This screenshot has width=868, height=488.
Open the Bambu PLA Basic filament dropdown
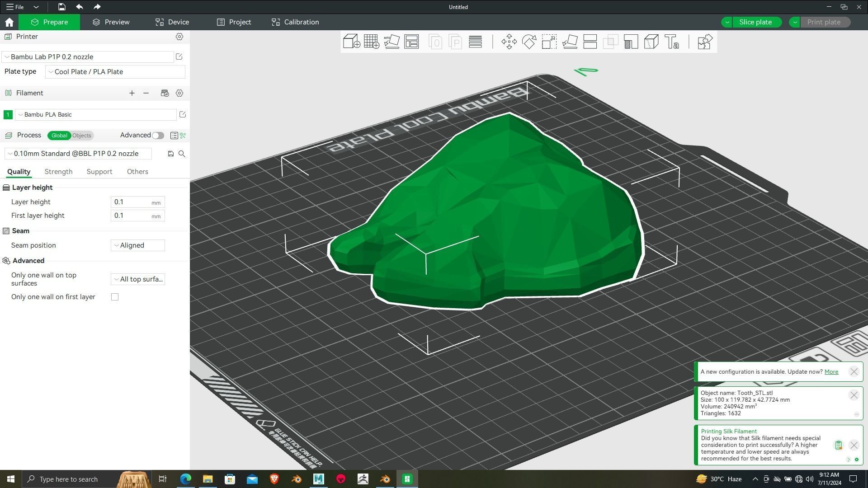(x=96, y=114)
